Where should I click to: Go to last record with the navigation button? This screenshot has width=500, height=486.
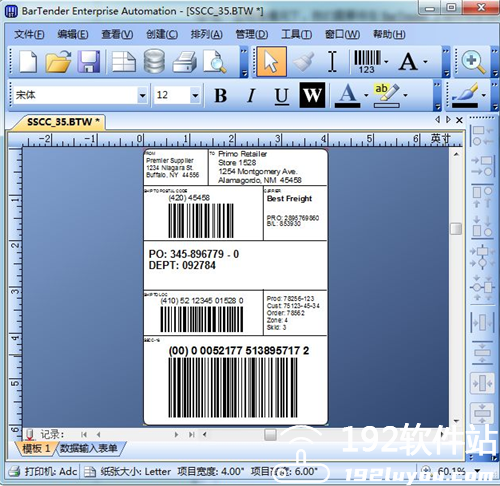[x=192, y=434]
